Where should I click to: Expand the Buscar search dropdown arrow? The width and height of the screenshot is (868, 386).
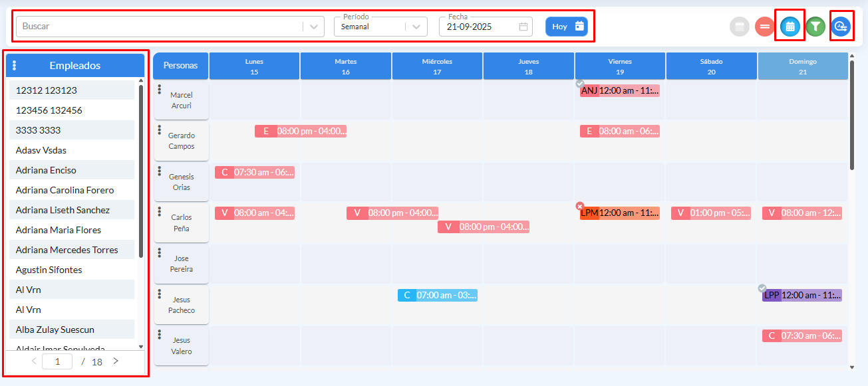tap(313, 27)
